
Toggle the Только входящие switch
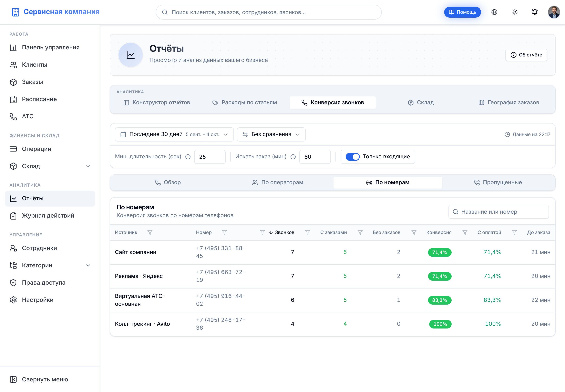pyautogui.click(x=352, y=157)
